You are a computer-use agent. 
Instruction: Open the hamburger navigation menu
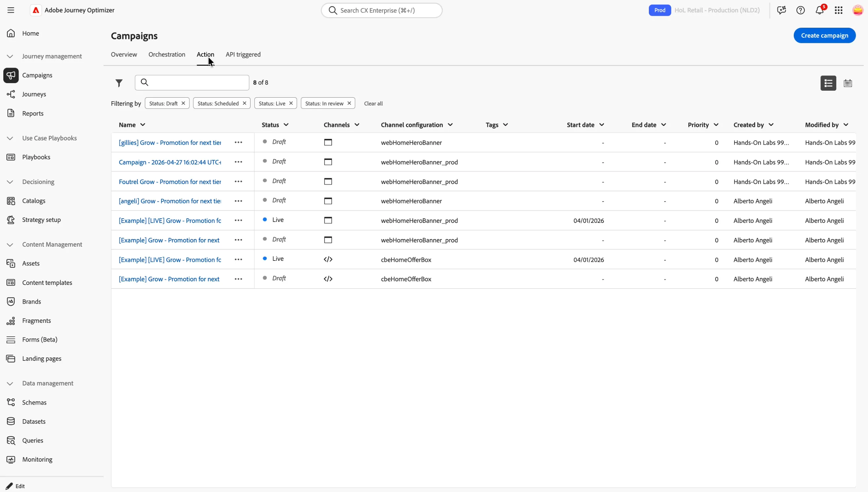pos(11,10)
